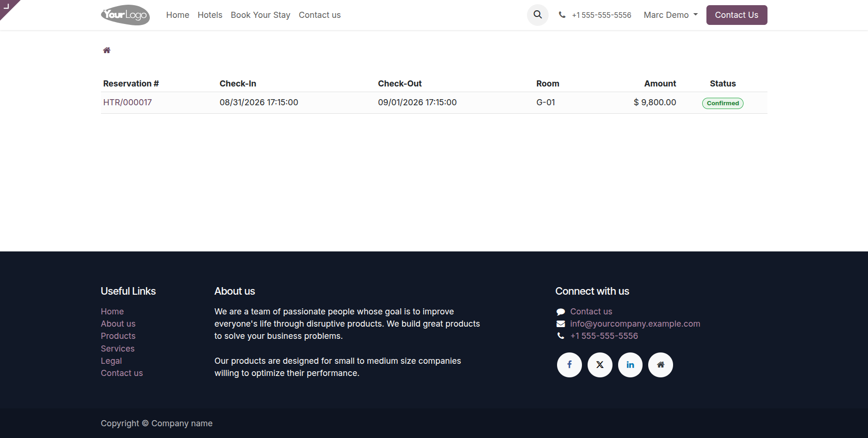Go to Home in the top navigation
The height and width of the screenshot is (438, 868).
(x=178, y=15)
